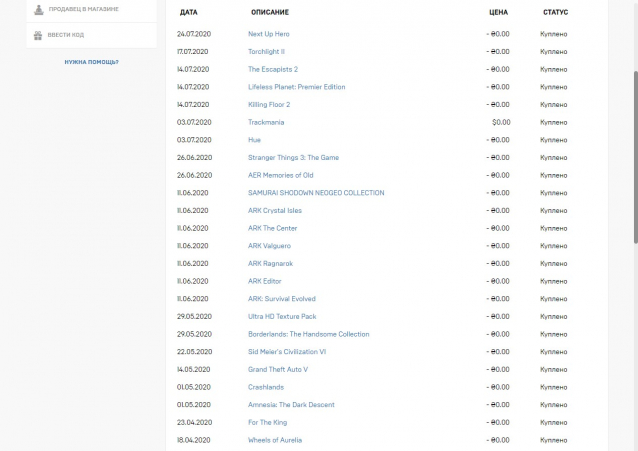Viewport: 638px width, 451px height.
Task: Click the store seller icon in sidebar
Action: pyautogui.click(x=39, y=9)
